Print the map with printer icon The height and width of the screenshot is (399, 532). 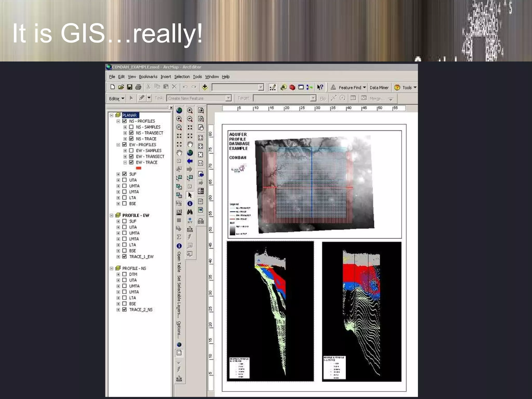(x=138, y=87)
